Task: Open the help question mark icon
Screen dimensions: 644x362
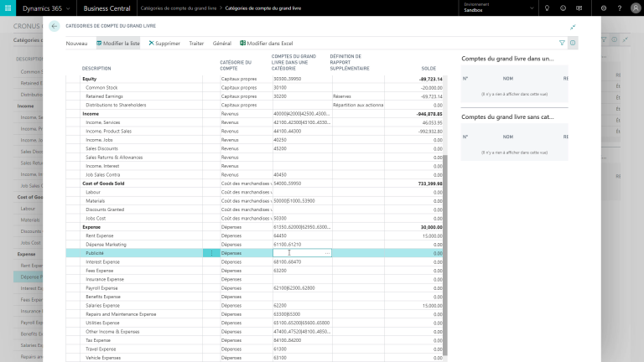Action: [x=620, y=8]
